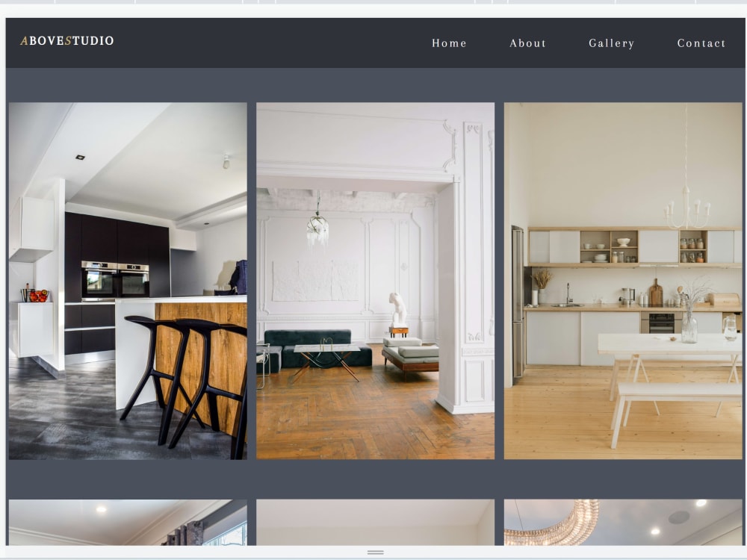Select the Contact nav link
The image size is (747, 560).
pyautogui.click(x=701, y=43)
